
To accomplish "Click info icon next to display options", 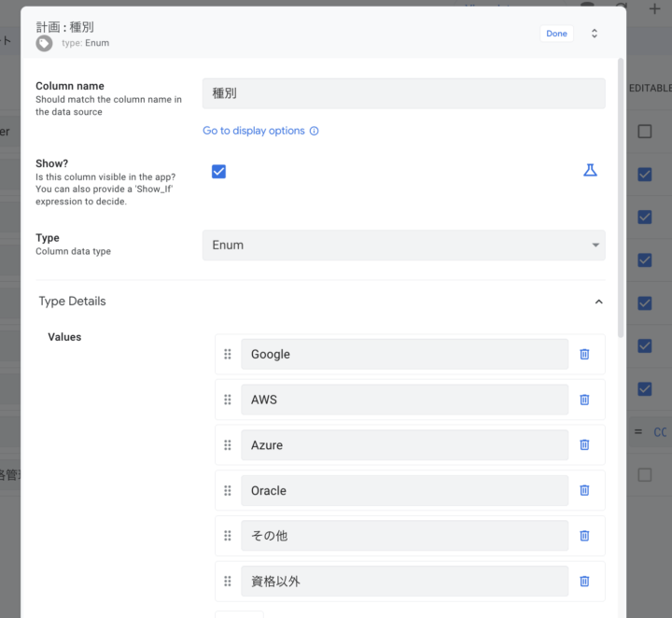I will pyautogui.click(x=314, y=132).
